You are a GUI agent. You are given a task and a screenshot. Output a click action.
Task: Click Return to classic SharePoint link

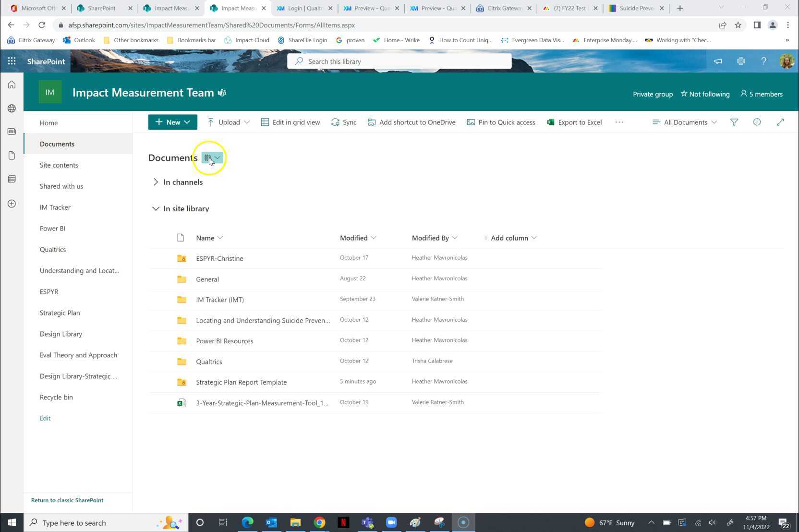pyautogui.click(x=67, y=500)
